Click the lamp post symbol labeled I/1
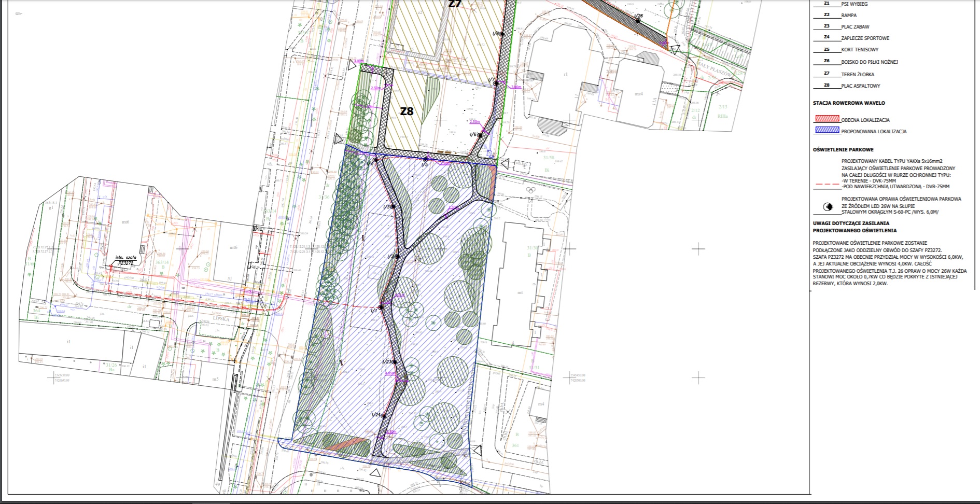Image resolution: width=980 pixels, height=504 pixels. click(380, 307)
